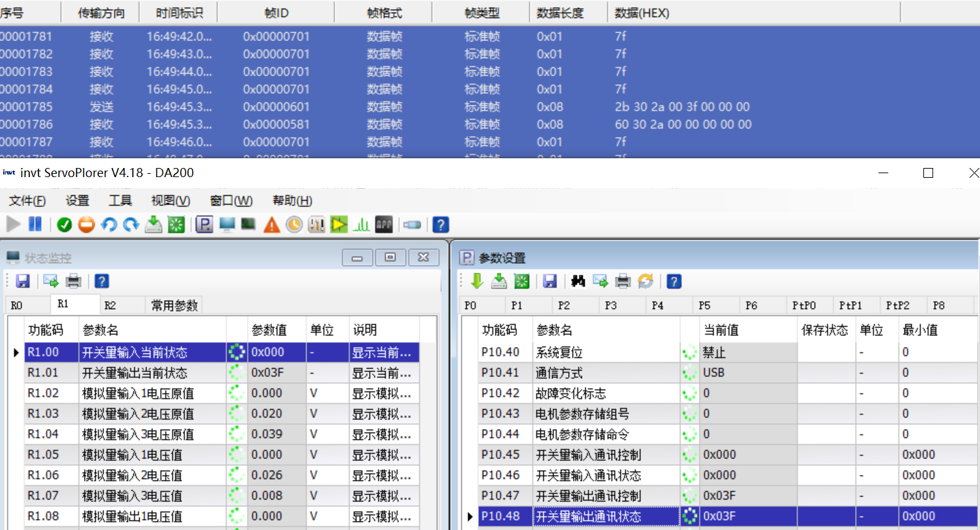This screenshot has width=980, height=530.
Task: Refresh parameters with the circular arrows icon
Action: click(x=646, y=281)
